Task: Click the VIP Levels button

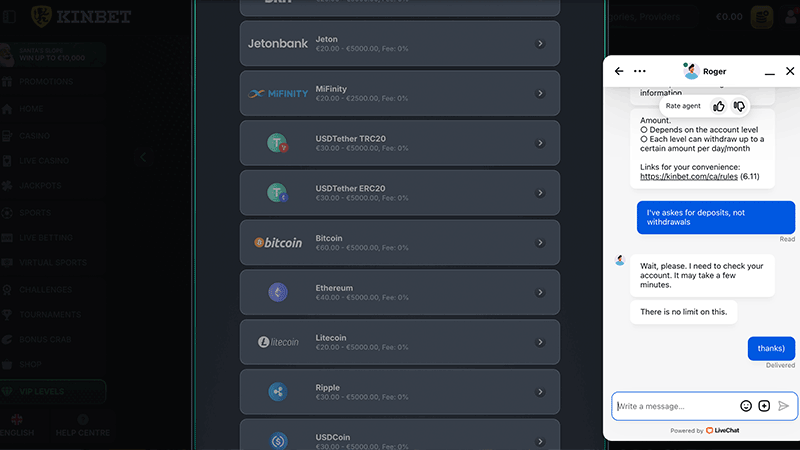Action: click(x=53, y=391)
